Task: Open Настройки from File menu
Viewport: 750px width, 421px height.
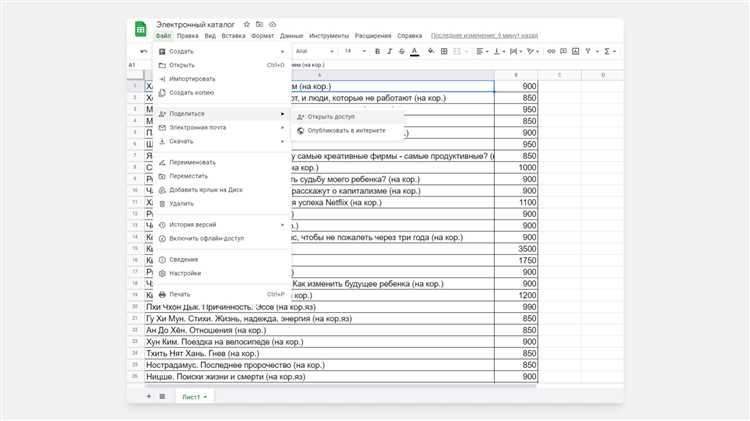Action: pos(222,274)
